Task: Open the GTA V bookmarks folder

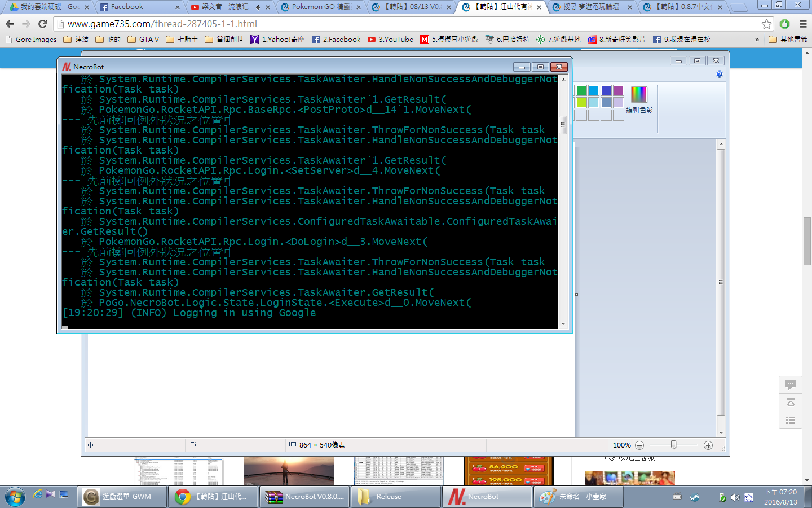Action: point(143,40)
